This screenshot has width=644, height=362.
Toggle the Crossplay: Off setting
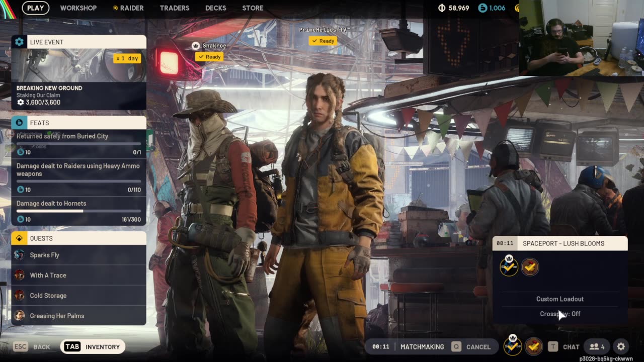coord(560,314)
